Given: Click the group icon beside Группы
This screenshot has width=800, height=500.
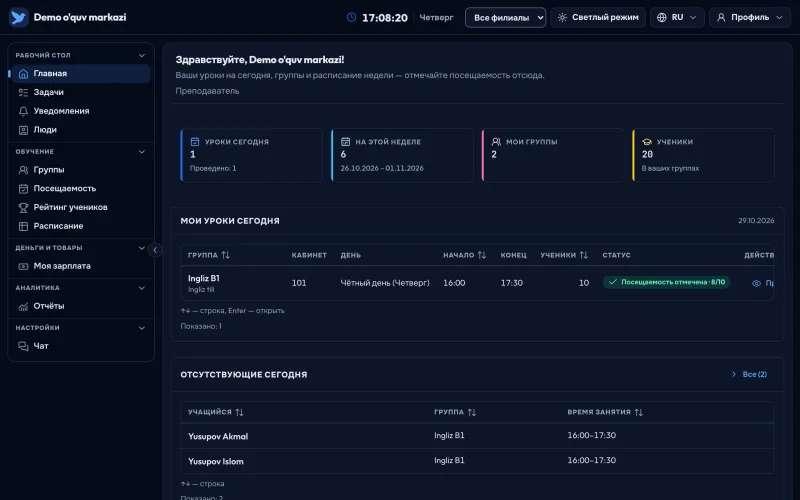Looking at the screenshot, I should 23,170.
